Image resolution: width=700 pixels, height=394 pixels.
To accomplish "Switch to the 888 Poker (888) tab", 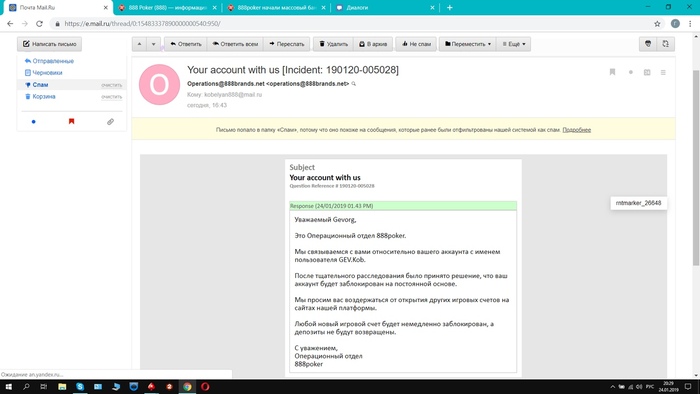I will 167,8.
